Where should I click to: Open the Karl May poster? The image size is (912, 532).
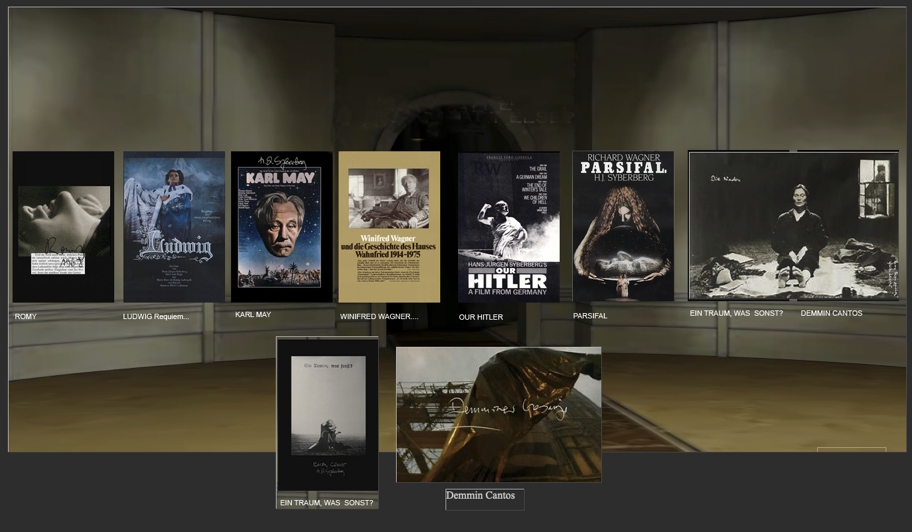pos(281,227)
